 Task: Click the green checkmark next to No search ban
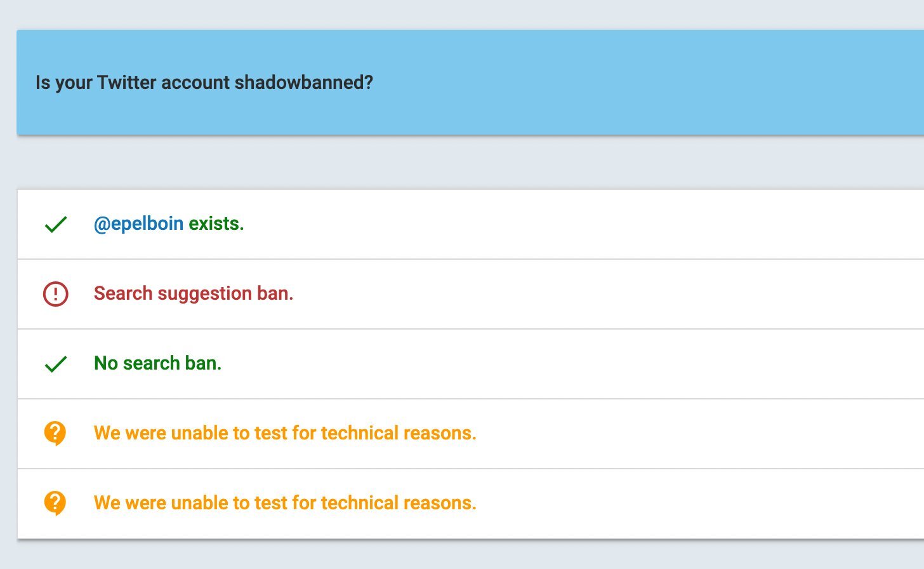coord(56,364)
